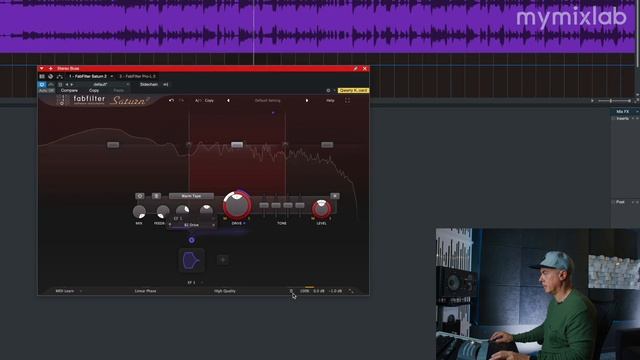Open the Saturn Help menu
Image resolution: width=640 pixels, height=360 pixels.
click(x=330, y=100)
